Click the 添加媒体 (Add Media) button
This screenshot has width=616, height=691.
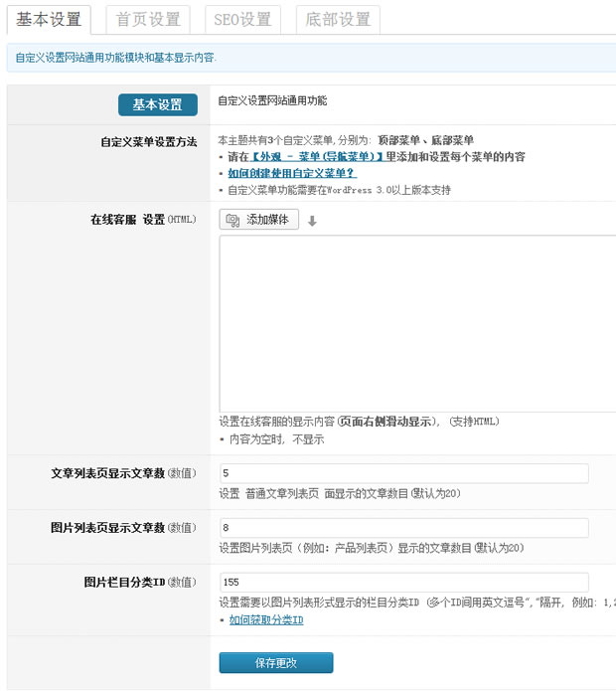pyautogui.click(x=258, y=220)
